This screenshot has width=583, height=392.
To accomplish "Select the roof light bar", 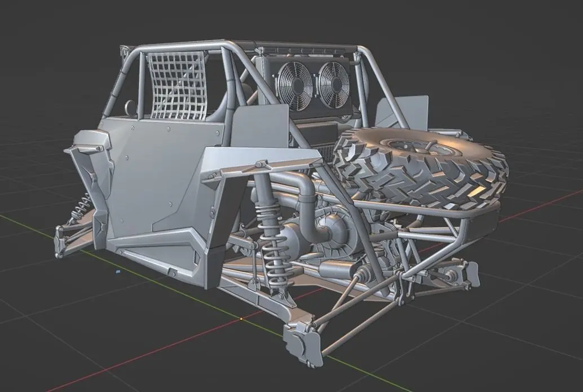I will (x=305, y=51).
